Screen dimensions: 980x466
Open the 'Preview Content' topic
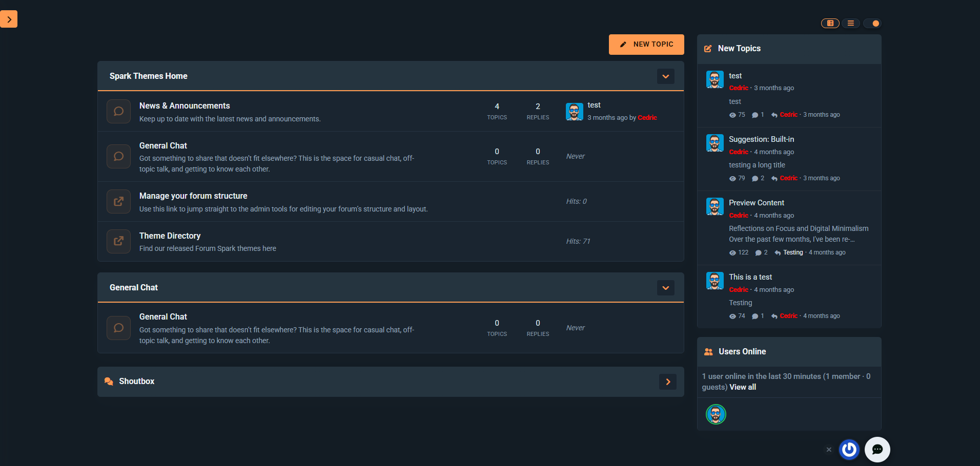[756, 203]
